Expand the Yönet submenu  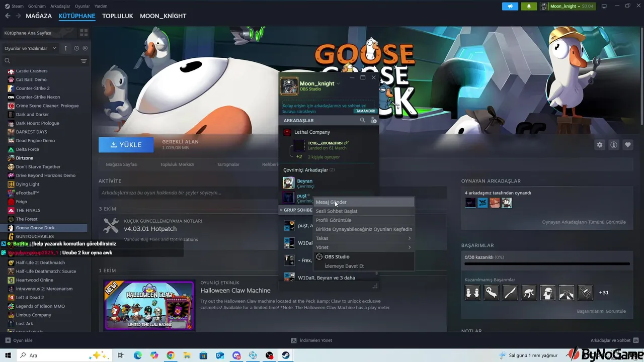point(363,247)
